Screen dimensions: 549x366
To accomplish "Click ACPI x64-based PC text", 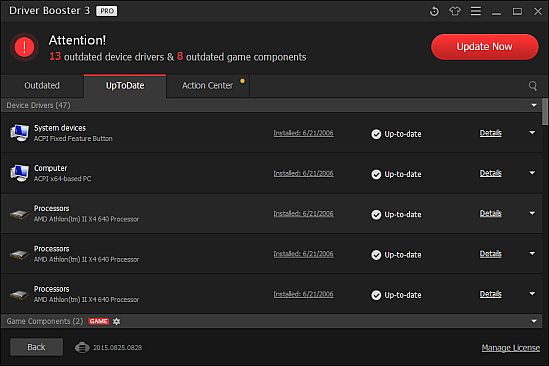I will [x=62, y=179].
